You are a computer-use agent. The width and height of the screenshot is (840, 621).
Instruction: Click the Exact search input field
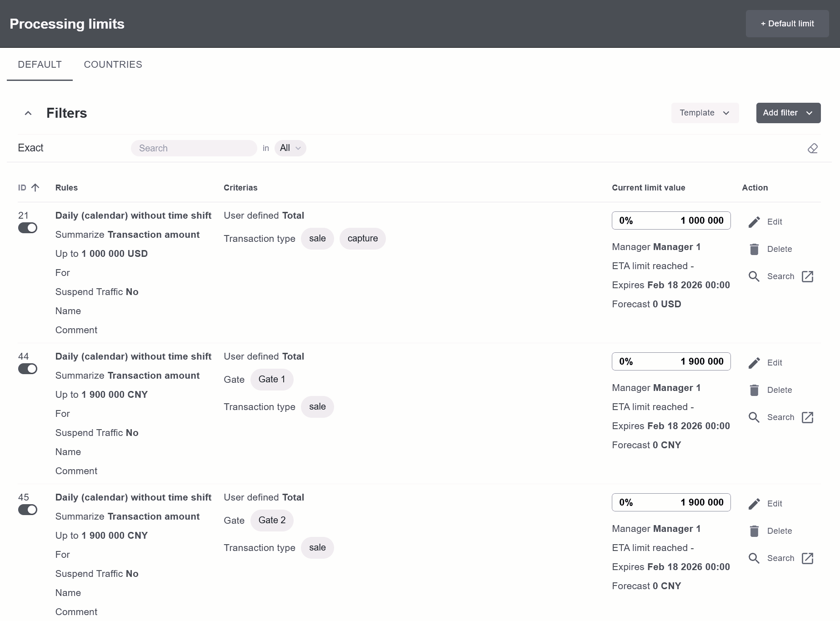(x=194, y=148)
